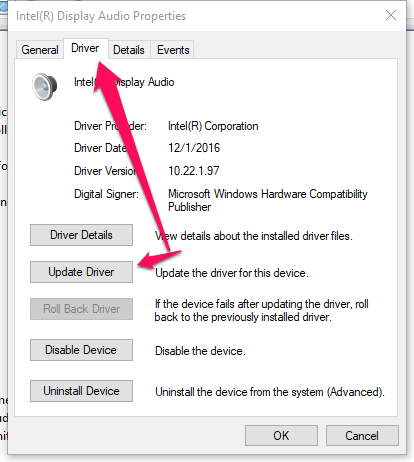Image resolution: width=414 pixels, height=462 pixels.
Task: Click the 'Update the driver for this device' description
Action: pyautogui.click(x=232, y=273)
